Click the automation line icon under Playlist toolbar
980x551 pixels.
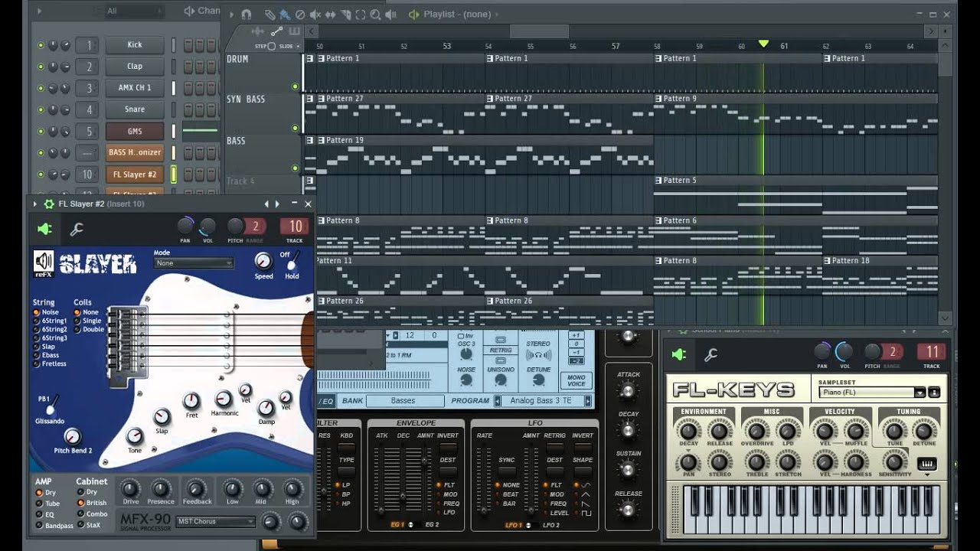pos(277,31)
